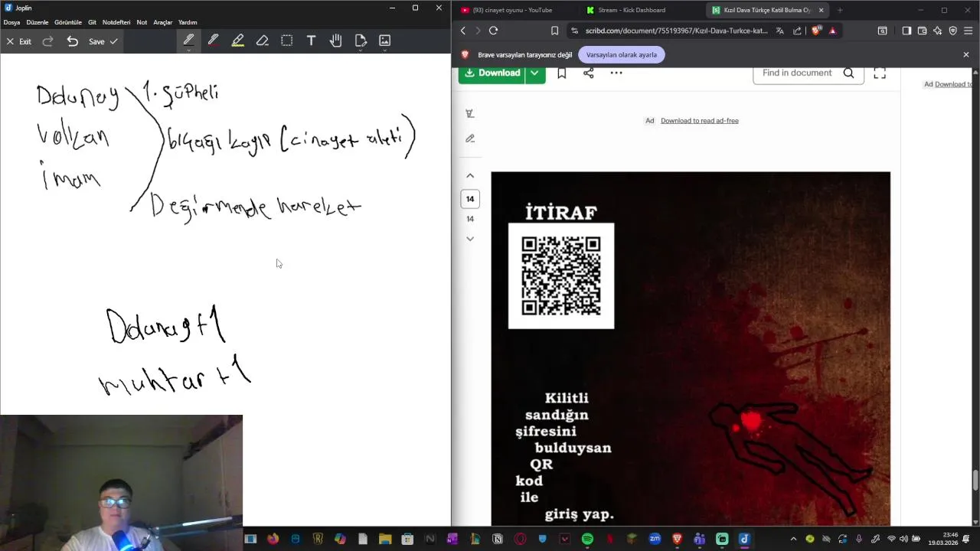Screen dimensions: 980x551
Task: Open the Görüntüle menu
Action: (x=68, y=22)
